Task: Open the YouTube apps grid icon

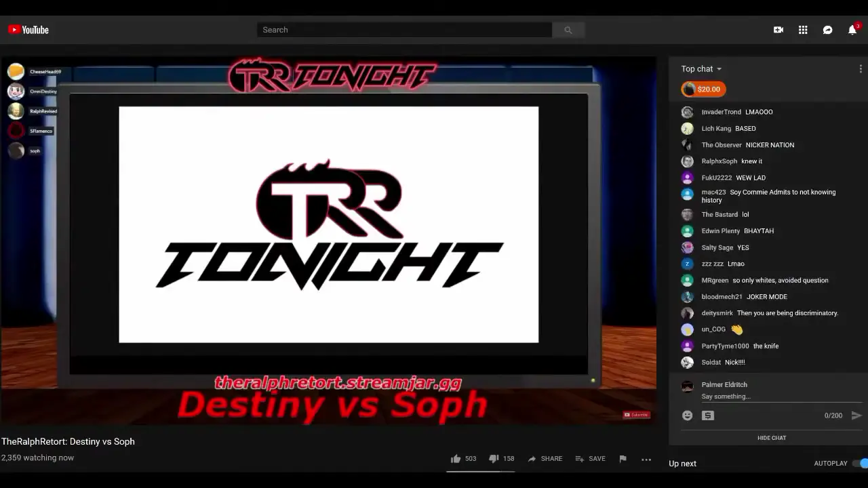Action: 803,30
